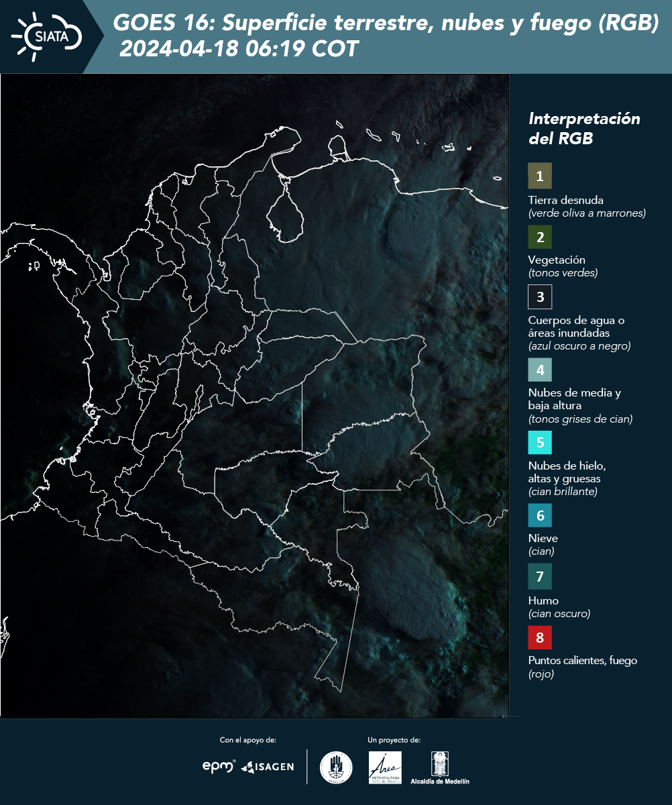This screenshot has width=672, height=805.
Task: Click the 'Vegetación' label
Action: tap(557, 260)
